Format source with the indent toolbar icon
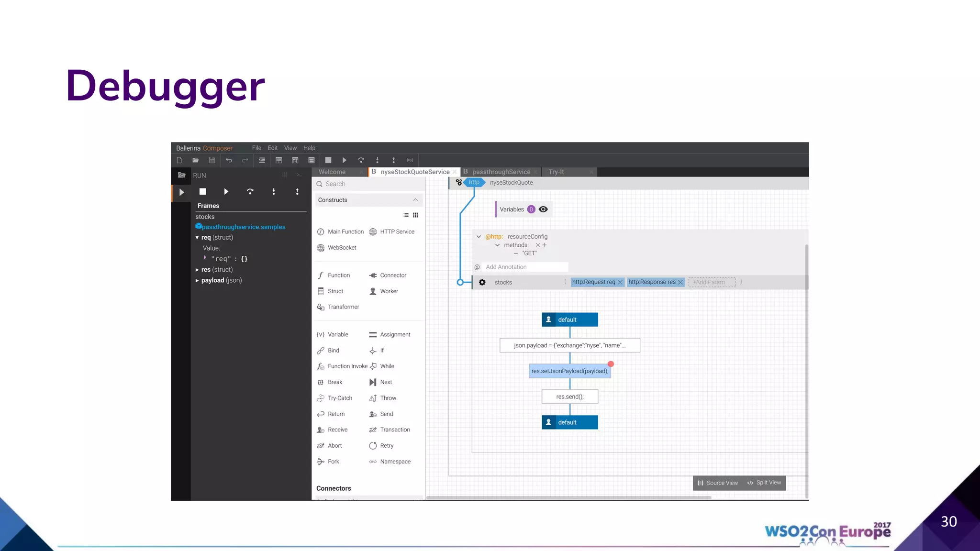 pyautogui.click(x=262, y=160)
